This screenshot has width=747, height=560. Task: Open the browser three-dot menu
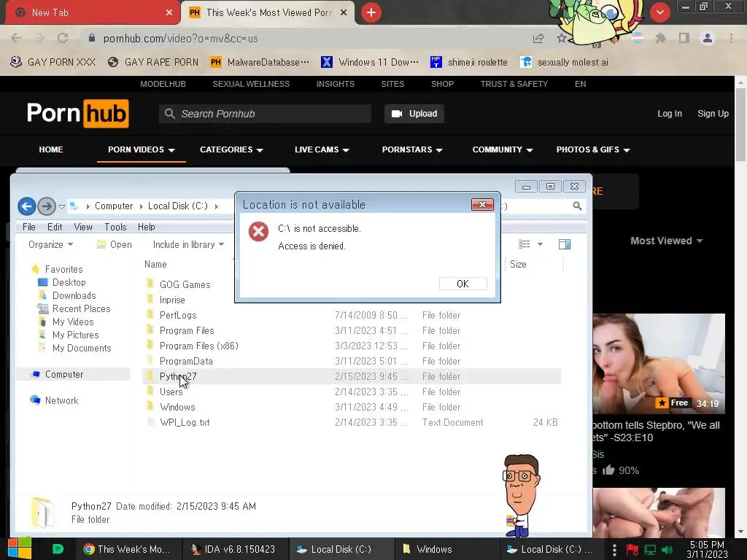coord(731,38)
